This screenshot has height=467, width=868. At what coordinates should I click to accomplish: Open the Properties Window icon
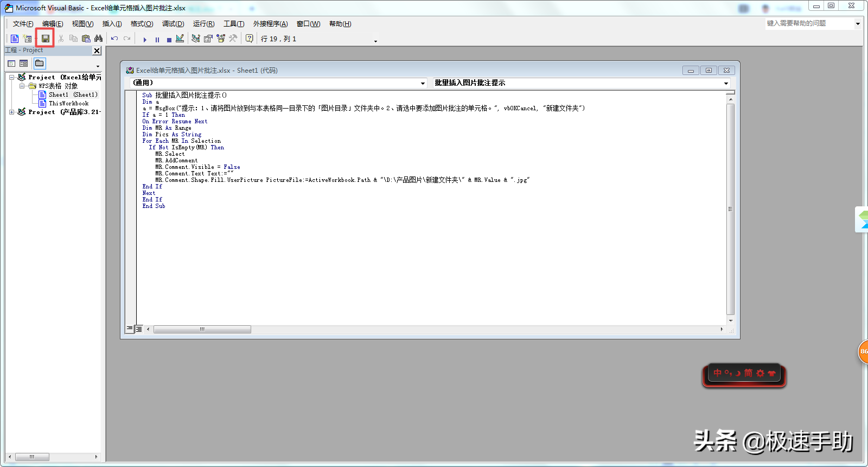(x=208, y=39)
